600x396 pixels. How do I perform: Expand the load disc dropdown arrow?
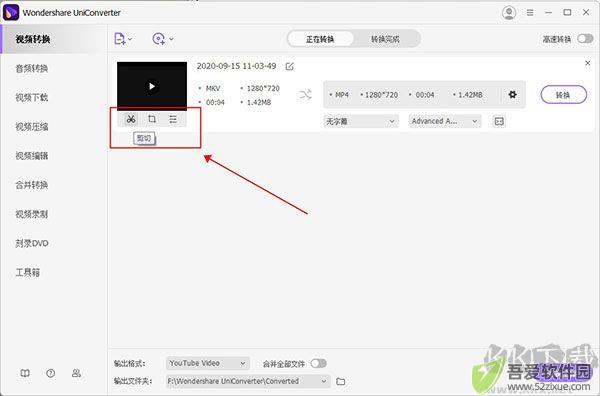pyautogui.click(x=171, y=39)
